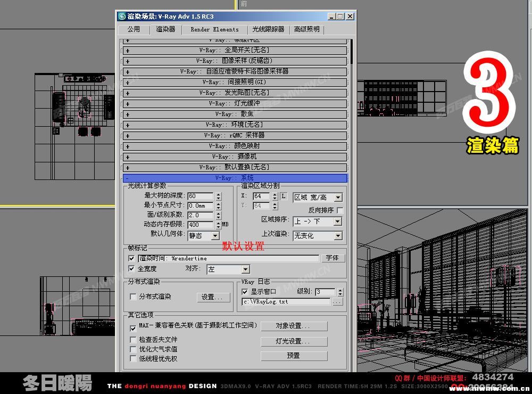Click the VRay log 级别 value field
Image resolution: width=532 pixels, height=394 pixels.
[325, 292]
